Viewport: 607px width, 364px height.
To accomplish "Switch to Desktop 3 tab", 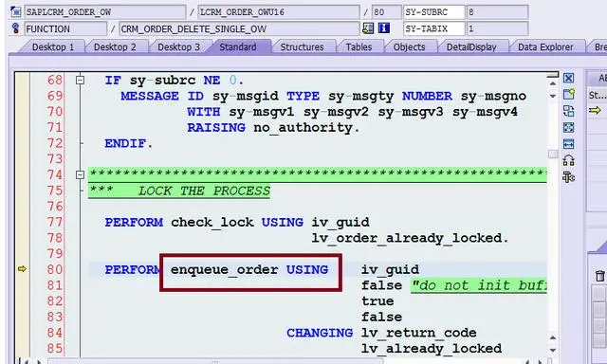I will click(x=178, y=47).
